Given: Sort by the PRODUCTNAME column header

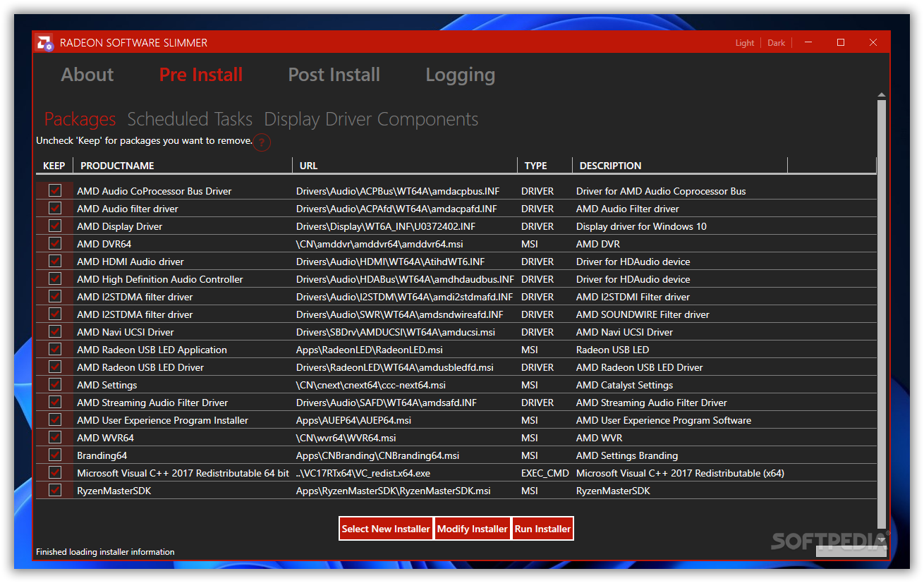Looking at the screenshot, I should click(x=183, y=166).
